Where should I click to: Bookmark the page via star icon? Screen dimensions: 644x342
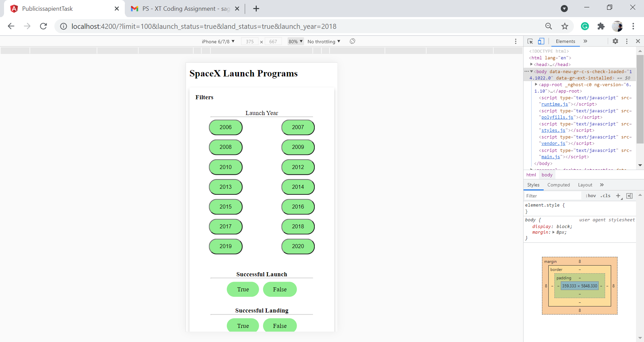pyautogui.click(x=564, y=26)
